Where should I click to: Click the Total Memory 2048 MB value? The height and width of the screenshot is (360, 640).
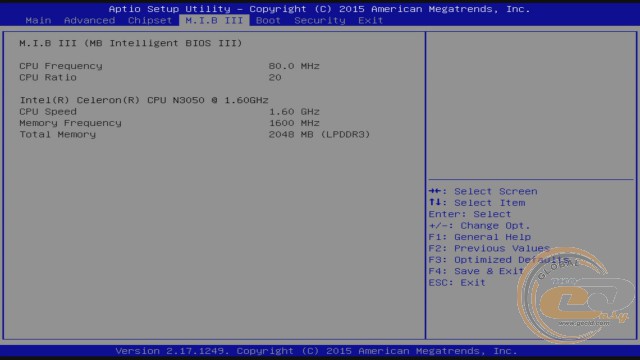tap(319, 135)
